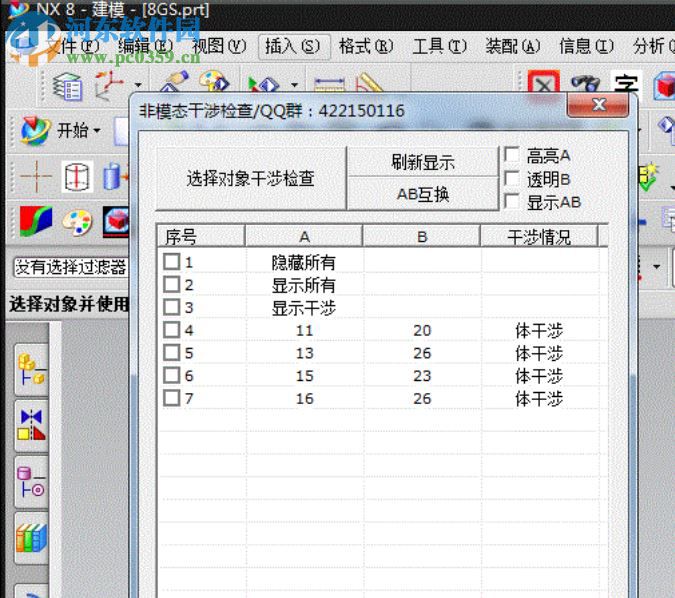Click the WCS coordinate axes icon

click(x=110, y=85)
